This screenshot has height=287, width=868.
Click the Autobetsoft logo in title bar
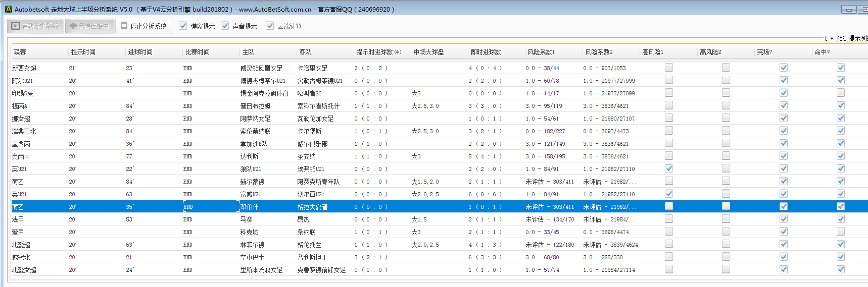point(8,9)
